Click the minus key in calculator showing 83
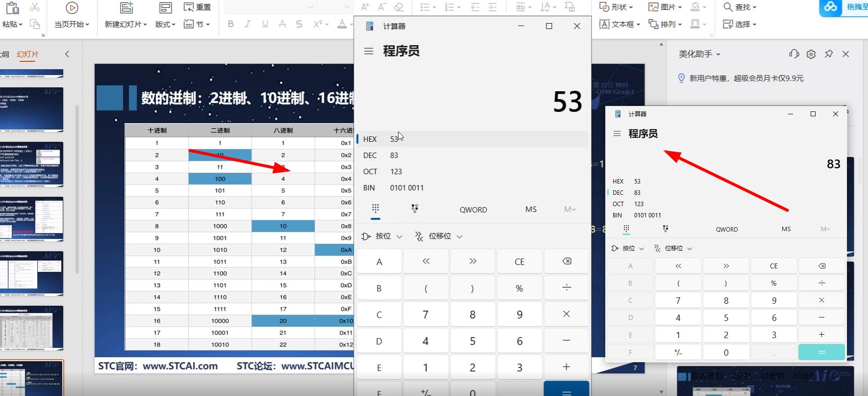This screenshot has height=396, width=868. (x=822, y=317)
